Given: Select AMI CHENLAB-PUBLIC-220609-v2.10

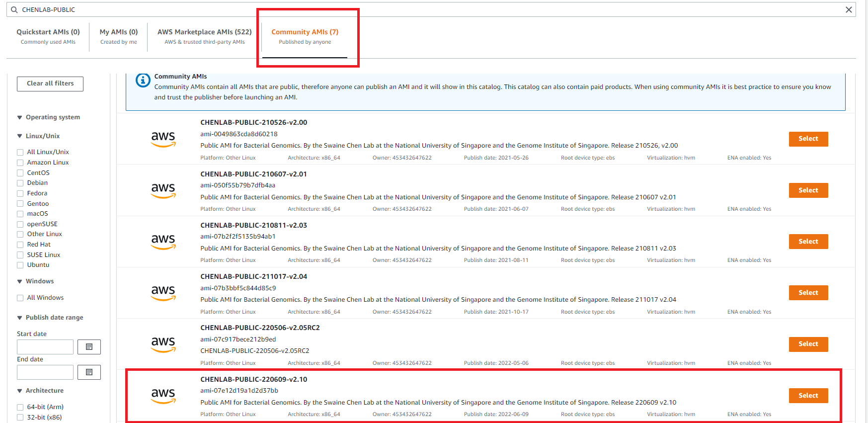Looking at the screenshot, I should tap(808, 396).
